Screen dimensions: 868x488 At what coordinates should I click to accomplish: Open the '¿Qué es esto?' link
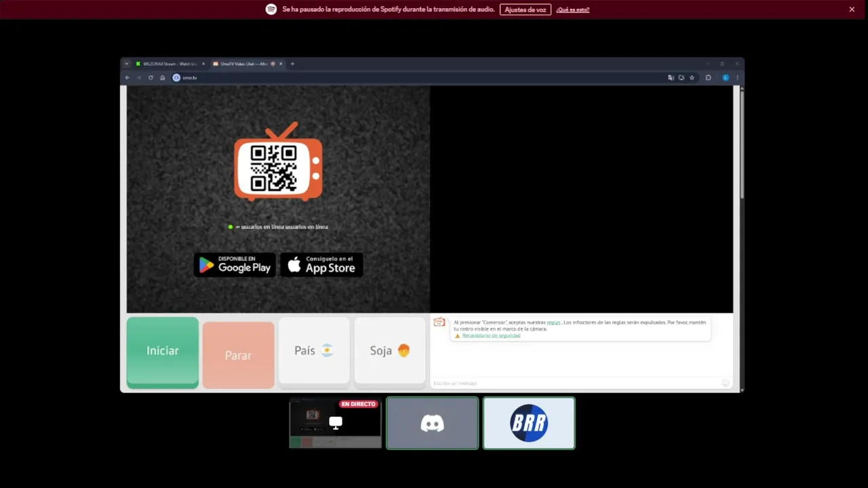click(573, 9)
